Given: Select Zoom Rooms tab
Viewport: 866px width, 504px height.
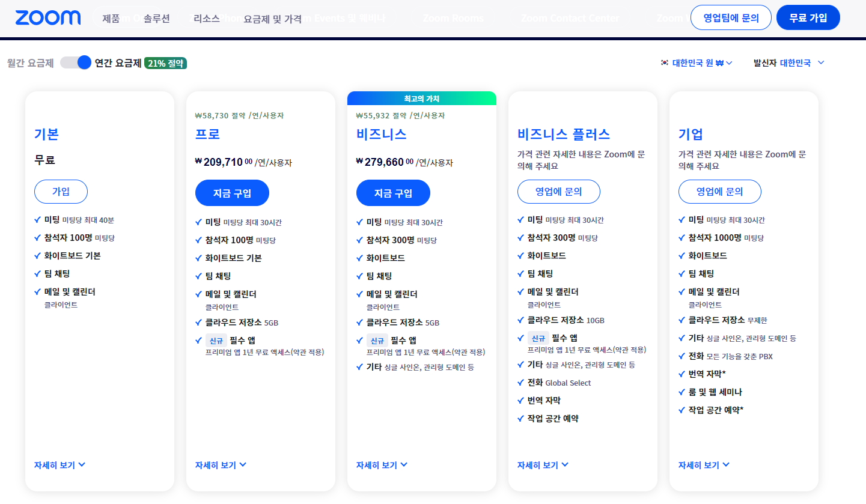Looking at the screenshot, I should (x=453, y=19).
